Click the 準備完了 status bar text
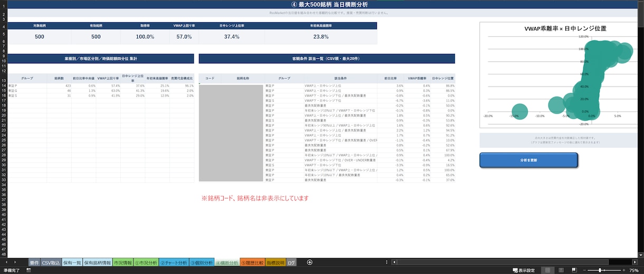Image resolution: width=644 pixels, height=274 pixels. coord(13,270)
